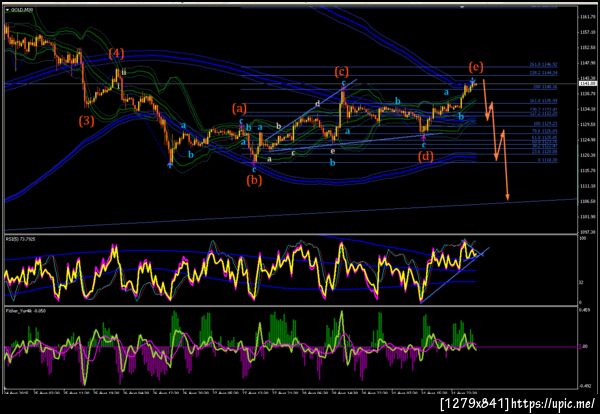Image resolution: width=600 pixels, height=414 pixels.
Task: Select the orange (a) wave label
Action: pos(240,109)
